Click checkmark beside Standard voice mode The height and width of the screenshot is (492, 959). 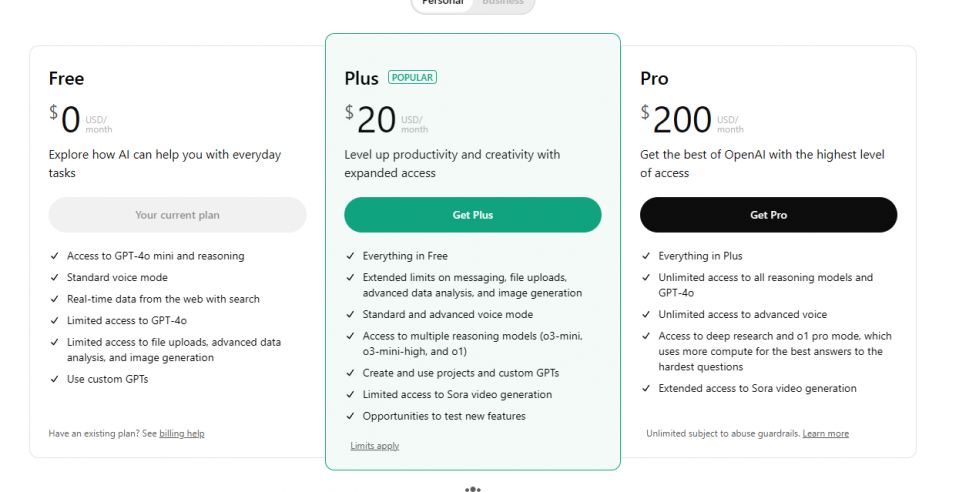pos(54,277)
